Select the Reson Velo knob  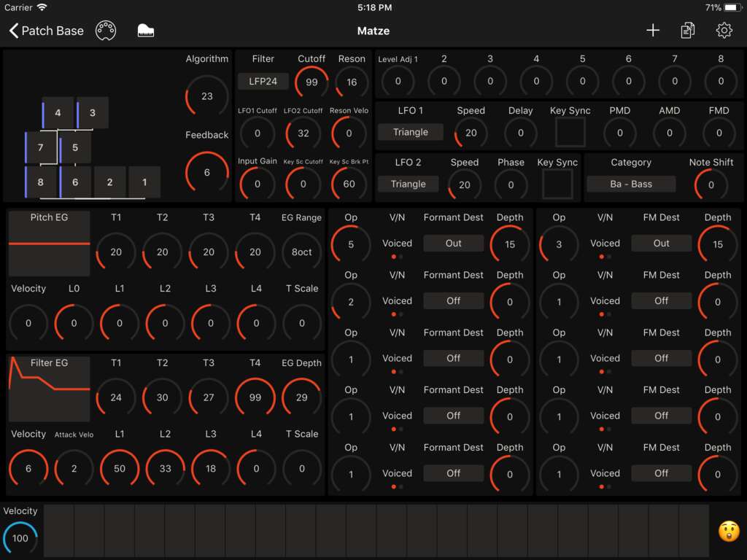coord(349,133)
